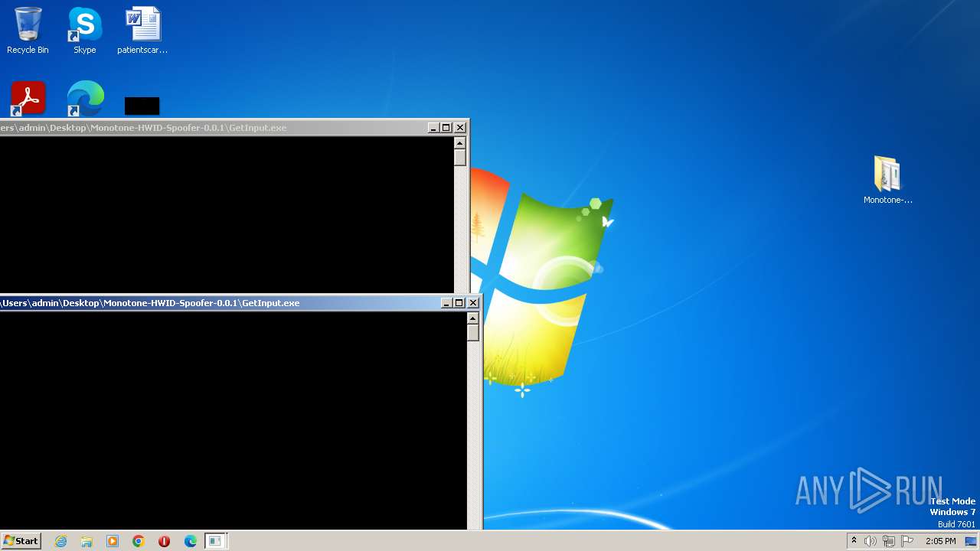980x551 pixels.
Task: Select the GetInput.exe console taskbar button
Action: coord(215,541)
